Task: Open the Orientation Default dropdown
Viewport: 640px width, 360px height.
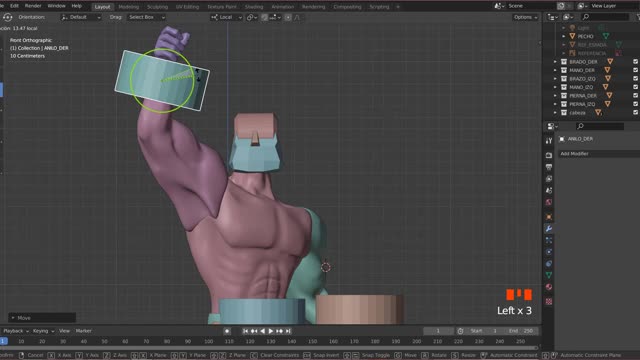Action: [81, 17]
